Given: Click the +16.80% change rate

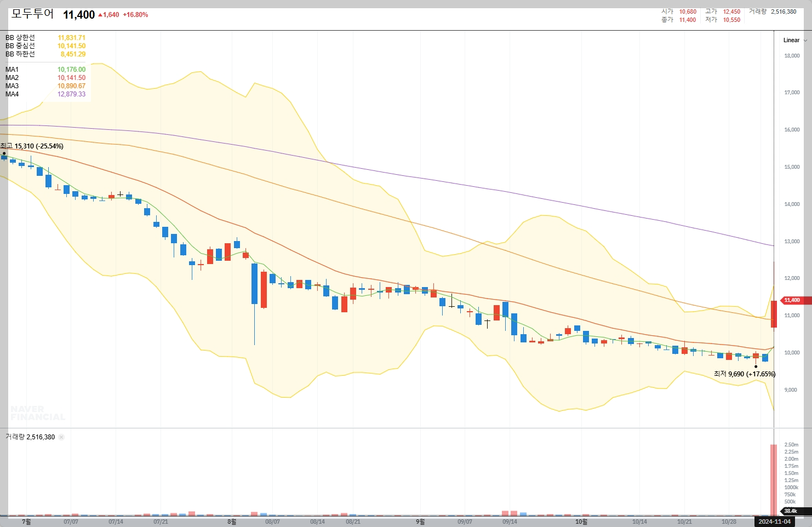Looking at the screenshot, I should (135, 15).
